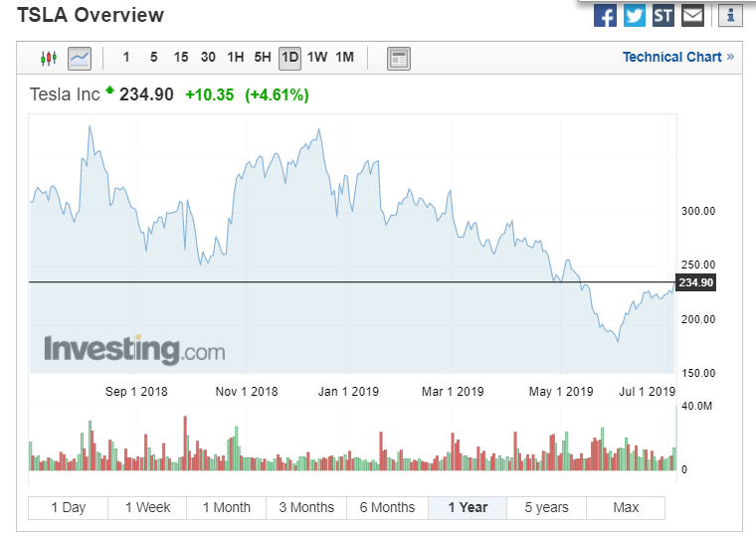Image resolution: width=756 pixels, height=537 pixels.
Task: Show the 6 Months range
Action: click(x=387, y=507)
